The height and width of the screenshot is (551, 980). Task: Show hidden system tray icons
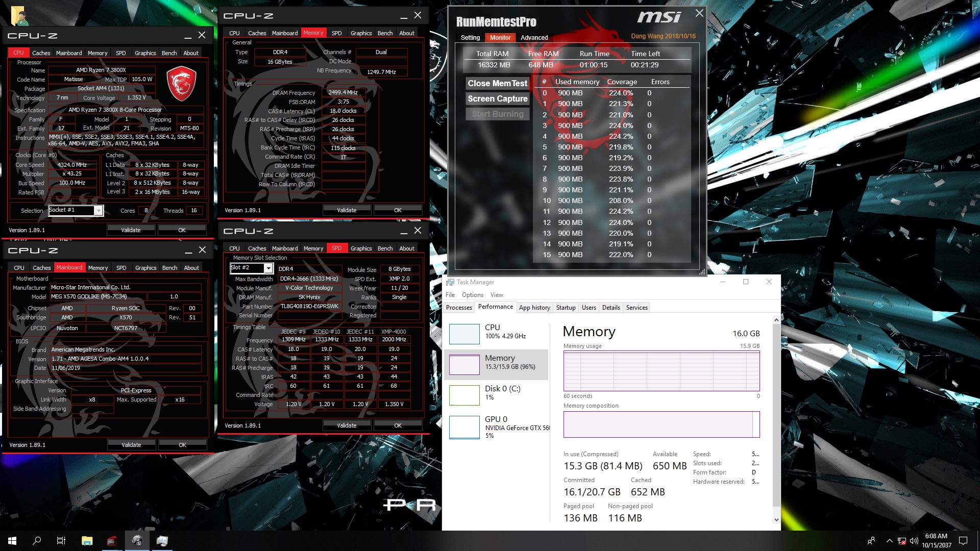tap(889, 541)
